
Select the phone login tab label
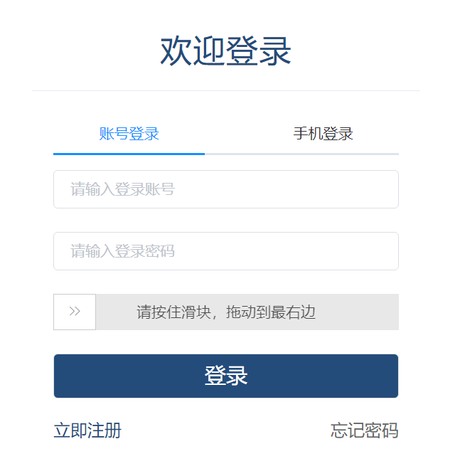pyautogui.click(x=323, y=134)
